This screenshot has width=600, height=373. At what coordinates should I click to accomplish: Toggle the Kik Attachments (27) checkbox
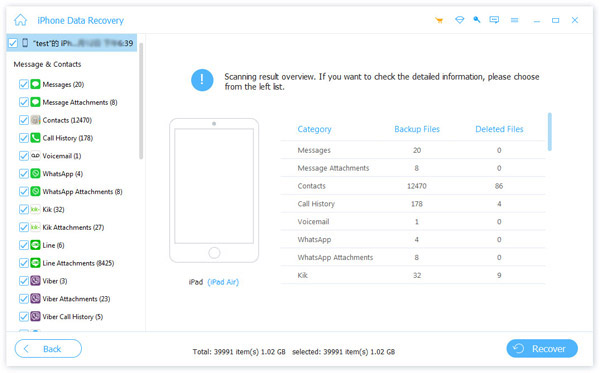pyautogui.click(x=23, y=227)
